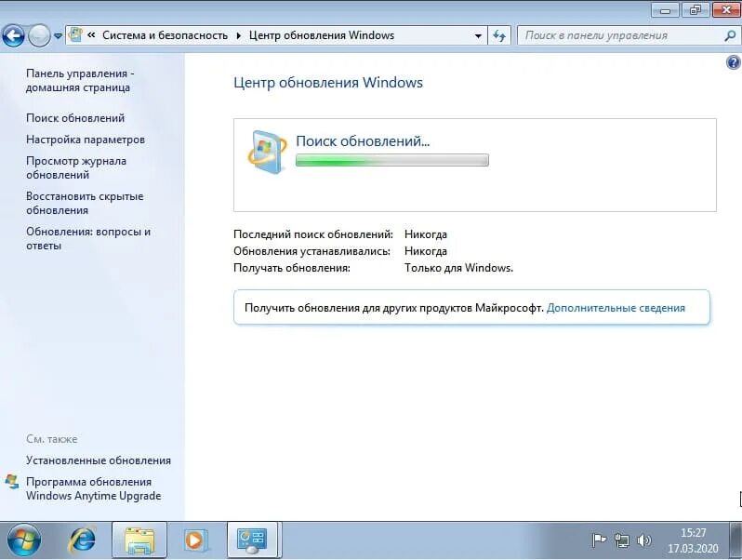
Task: Click the Поиск обновлений... status heading
Action: [x=363, y=140]
